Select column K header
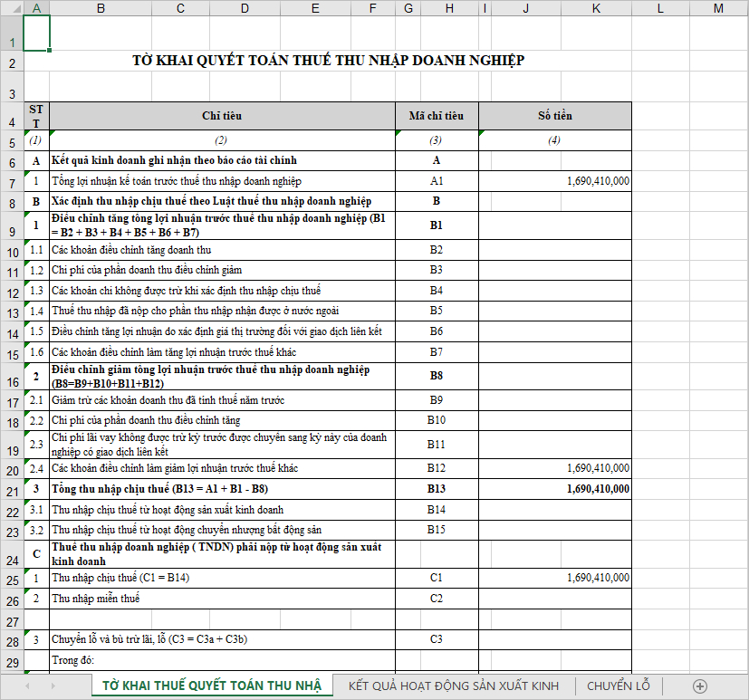The height and width of the screenshot is (700, 749). 595,8
